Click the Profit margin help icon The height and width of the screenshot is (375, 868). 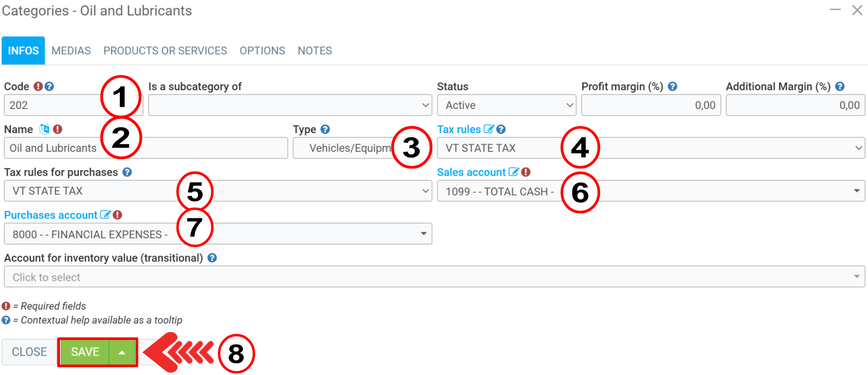[x=673, y=87]
